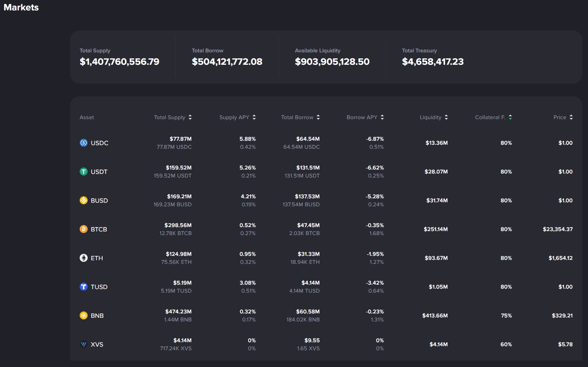
Task: Click the TUSD coin icon
Action: point(84,287)
